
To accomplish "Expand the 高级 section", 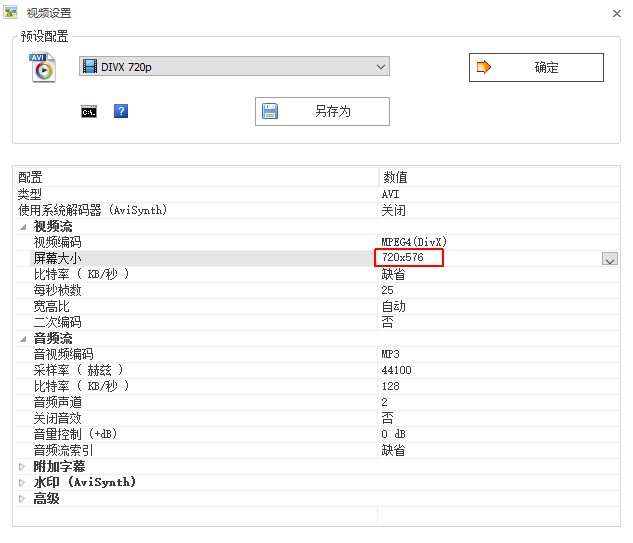I will point(22,499).
